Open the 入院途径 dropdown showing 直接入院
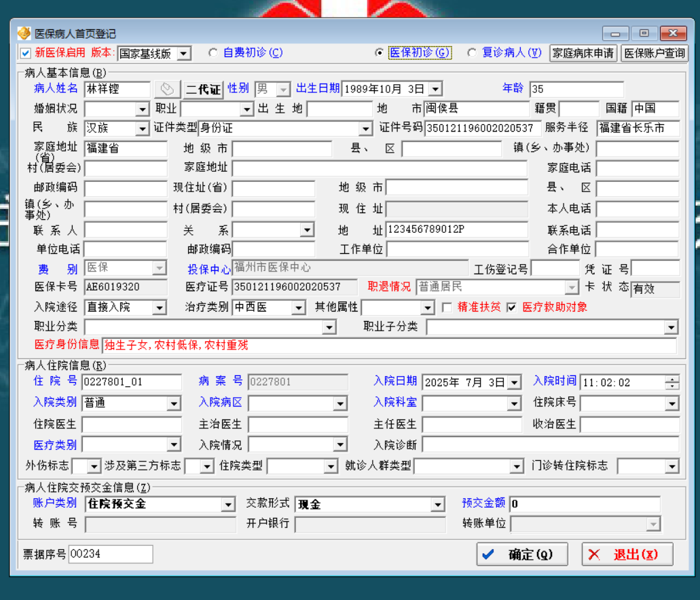This screenshot has width=700, height=600. click(x=159, y=308)
